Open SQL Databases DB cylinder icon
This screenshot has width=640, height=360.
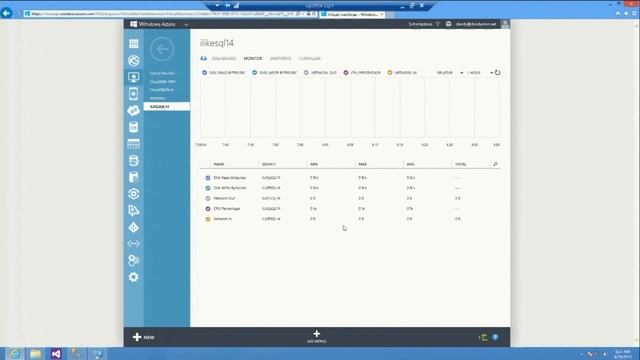point(133,127)
